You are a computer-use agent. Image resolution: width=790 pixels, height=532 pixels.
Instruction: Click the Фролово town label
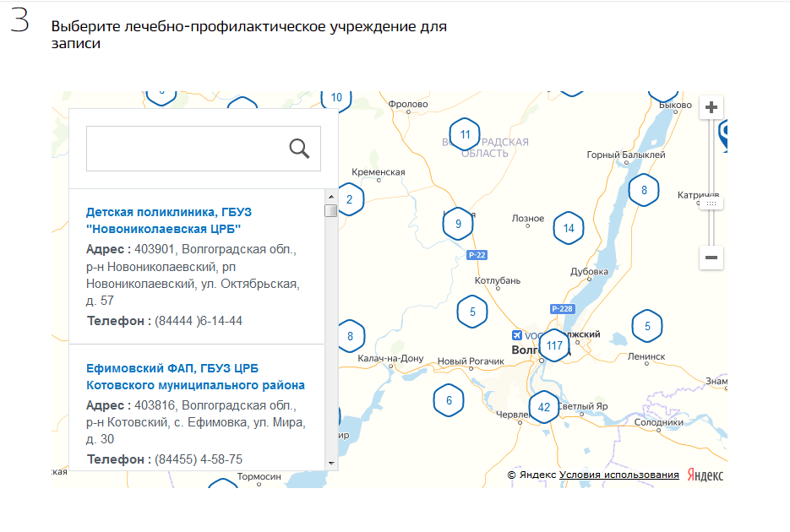click(408, 104)
